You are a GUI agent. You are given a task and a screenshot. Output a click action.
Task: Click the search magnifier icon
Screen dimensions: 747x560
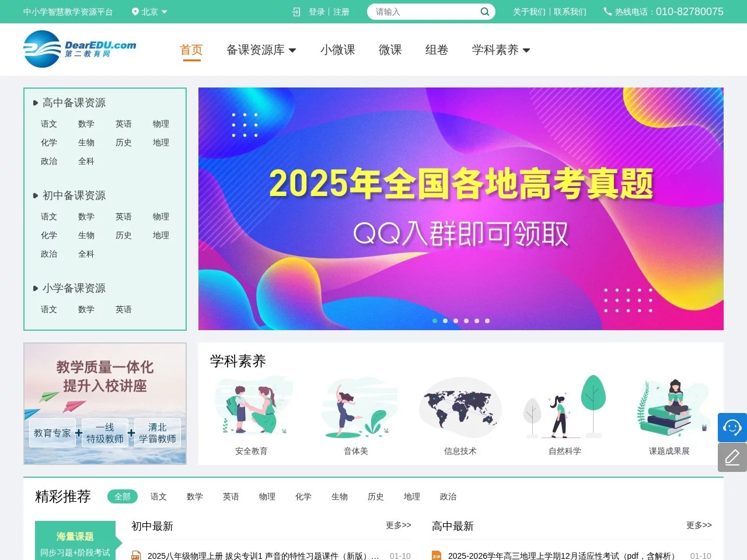pyautogui.click(x=484, y=12)
